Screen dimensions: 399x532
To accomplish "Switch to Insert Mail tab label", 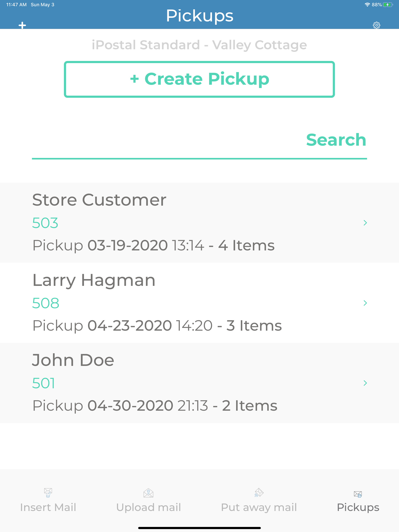I will pyautogui.click(x=48, y=507).
